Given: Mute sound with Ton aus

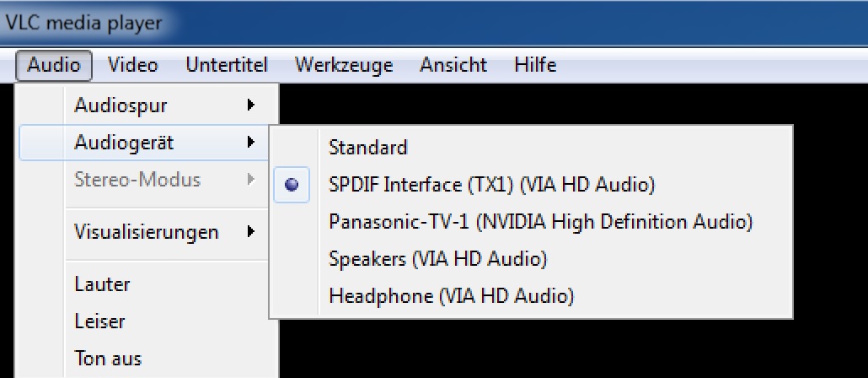Looking at the screenshot, I should [x=108, y=359].
